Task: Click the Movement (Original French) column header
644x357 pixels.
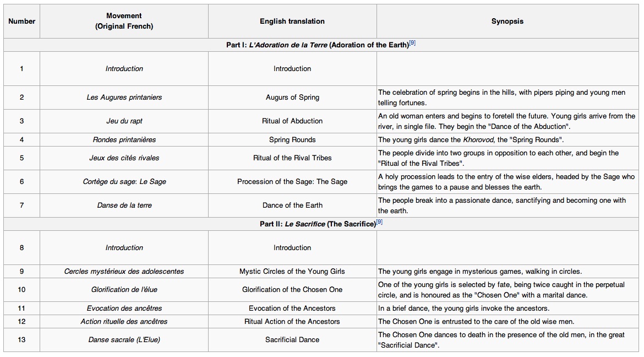Action: click(x=124, y=21)
